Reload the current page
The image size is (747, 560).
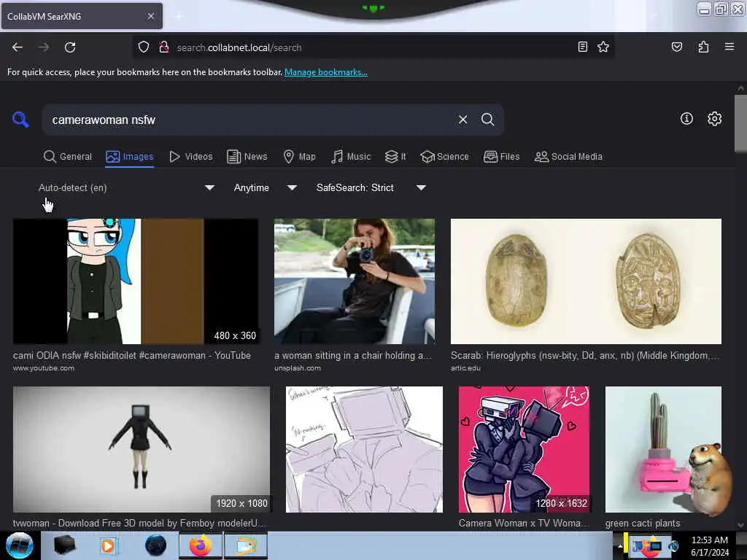coord(70,47)
